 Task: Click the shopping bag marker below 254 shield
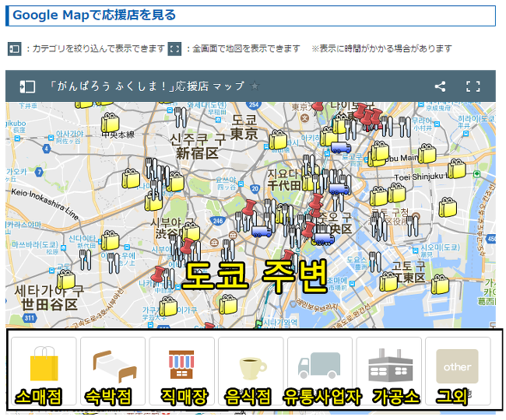click(278, 140)
